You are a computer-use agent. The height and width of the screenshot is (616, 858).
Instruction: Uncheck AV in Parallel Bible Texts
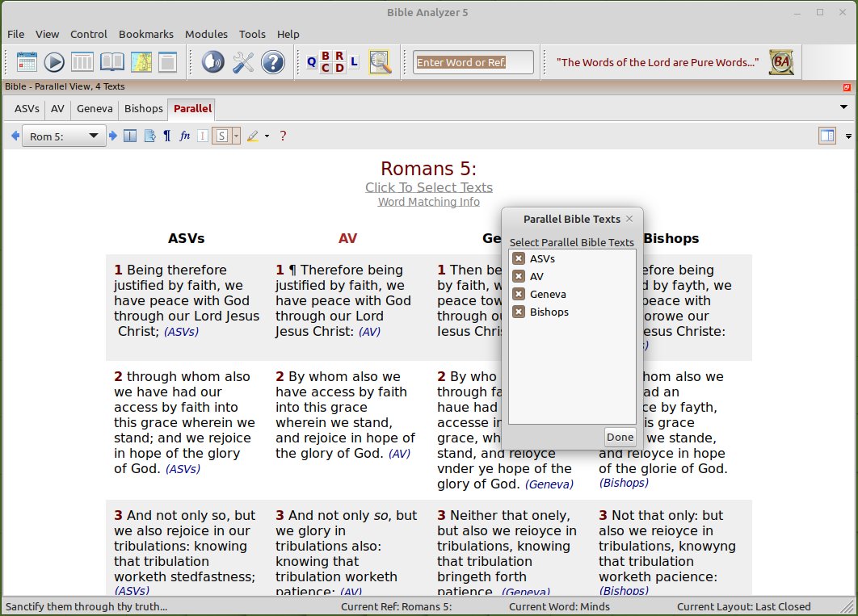pos(519,276)
